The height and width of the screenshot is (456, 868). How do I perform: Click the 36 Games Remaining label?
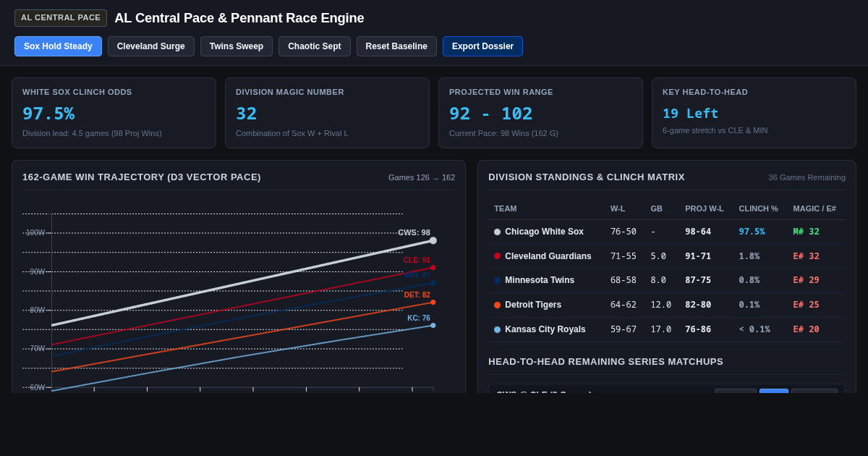pos(807,177)
